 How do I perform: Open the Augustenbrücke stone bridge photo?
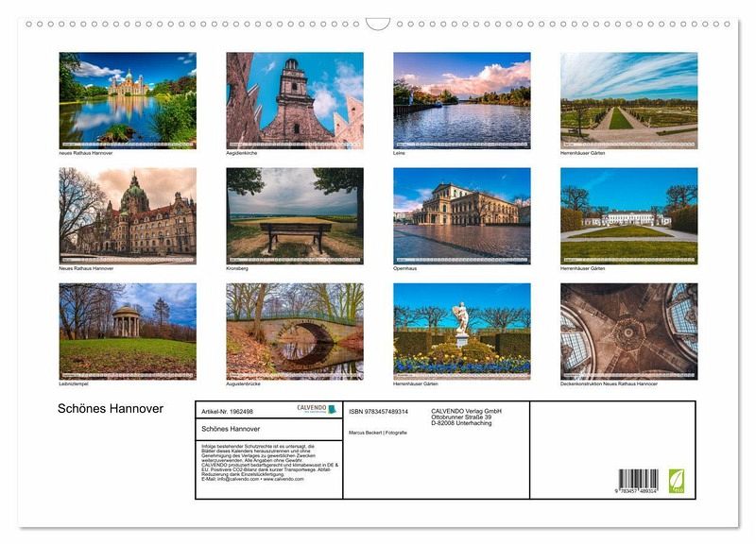click(x=295, y=332)
